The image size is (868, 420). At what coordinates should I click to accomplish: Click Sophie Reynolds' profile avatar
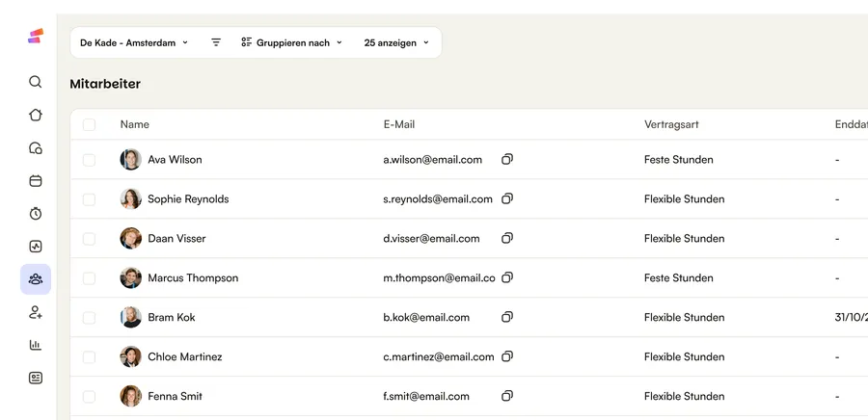pos(130,199)
